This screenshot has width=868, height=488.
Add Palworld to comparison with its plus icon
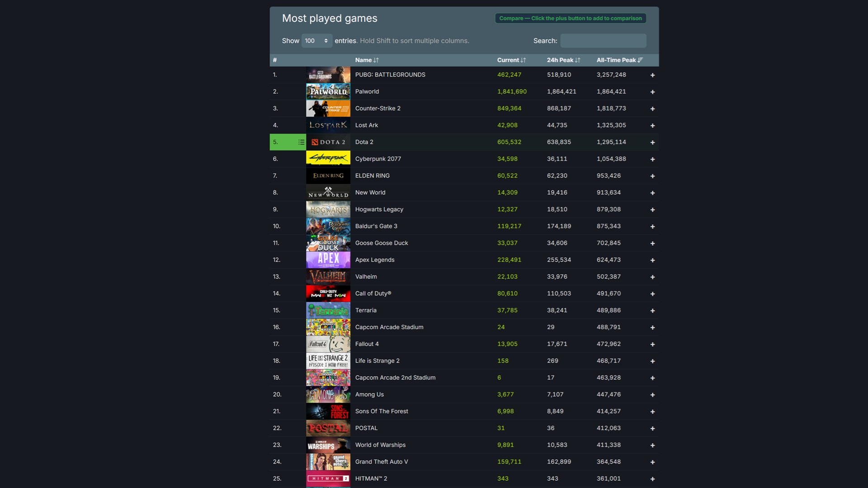[652, 91]
